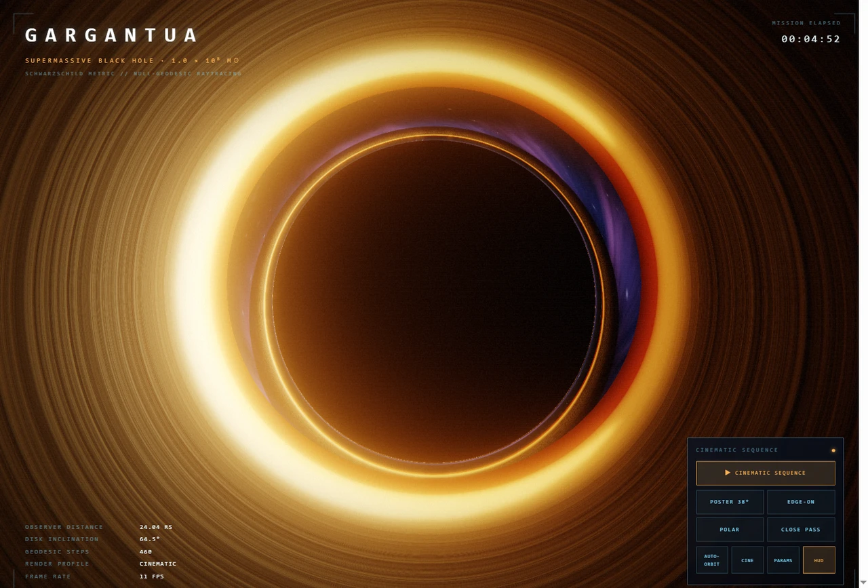Click the Mission Elapsed timer 00:04:52
This screenshot has width=868, height=588.
click(x=811, y=39)
